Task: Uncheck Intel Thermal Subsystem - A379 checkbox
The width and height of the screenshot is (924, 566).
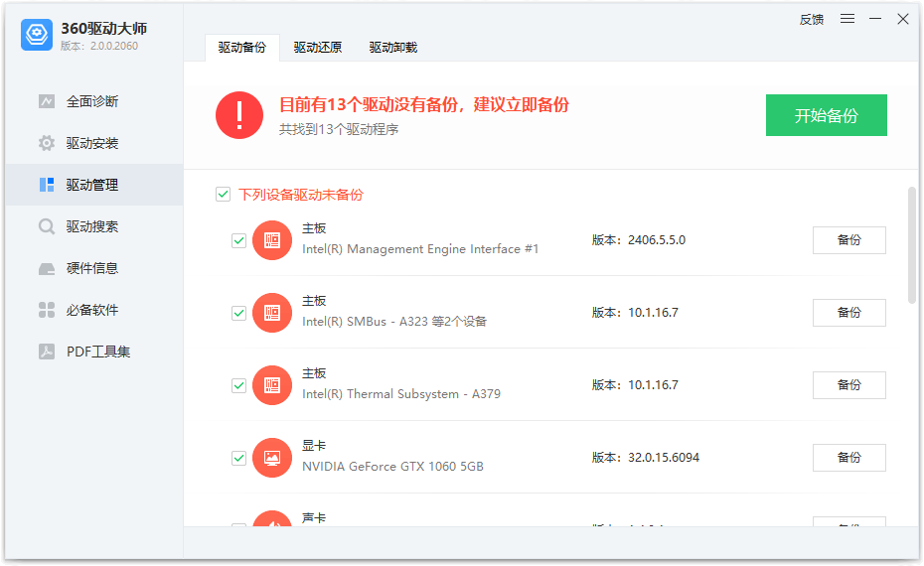Action: point(238,385)
